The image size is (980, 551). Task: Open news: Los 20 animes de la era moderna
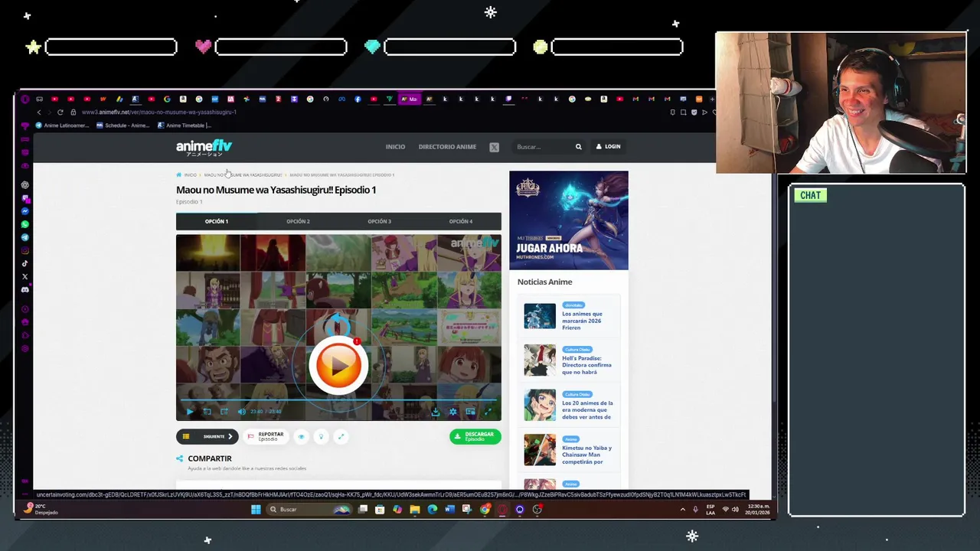pos(587,410)
